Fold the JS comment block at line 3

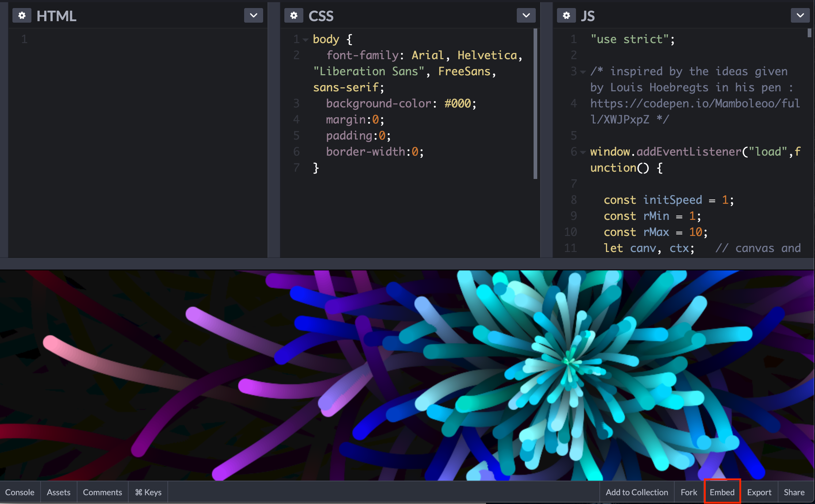pos(583,72)
